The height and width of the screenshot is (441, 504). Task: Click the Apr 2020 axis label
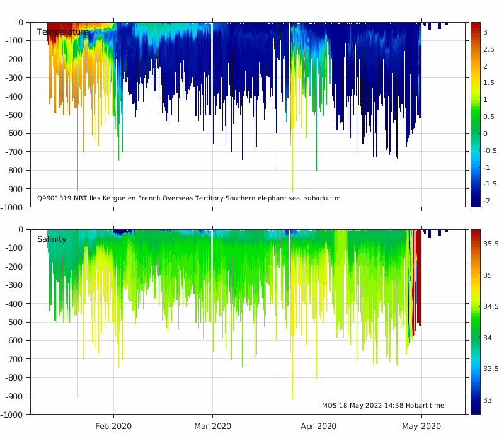pyautogui.click(x=319, y=427)
